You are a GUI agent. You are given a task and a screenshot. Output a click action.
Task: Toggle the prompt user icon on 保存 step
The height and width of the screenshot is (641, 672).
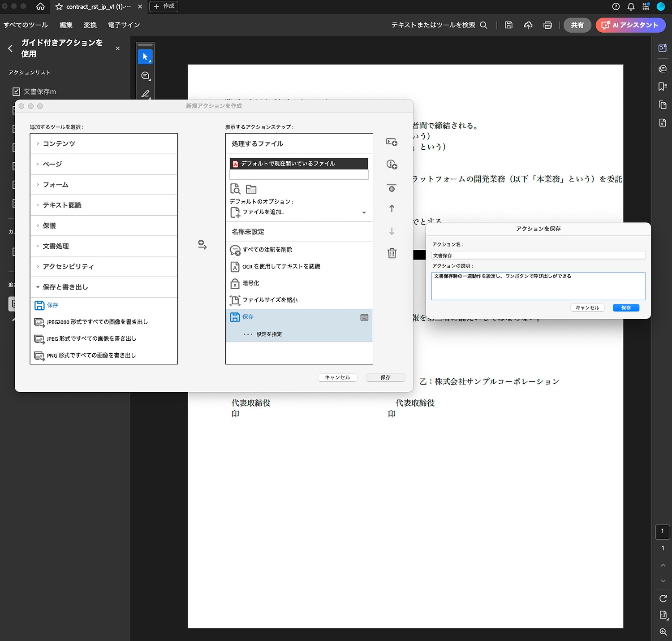tap(364, 317)
